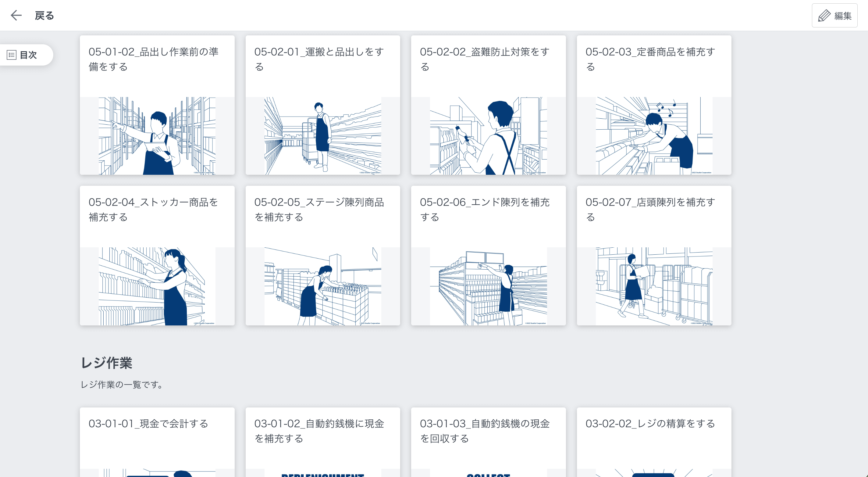Open card 05-02-05 ステージ陳列商品を補充する

[323, 256]
